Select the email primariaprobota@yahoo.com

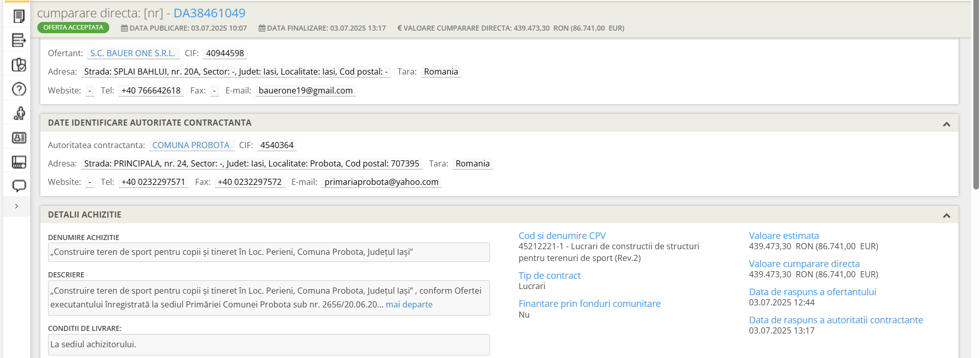(x=382, y=182)
